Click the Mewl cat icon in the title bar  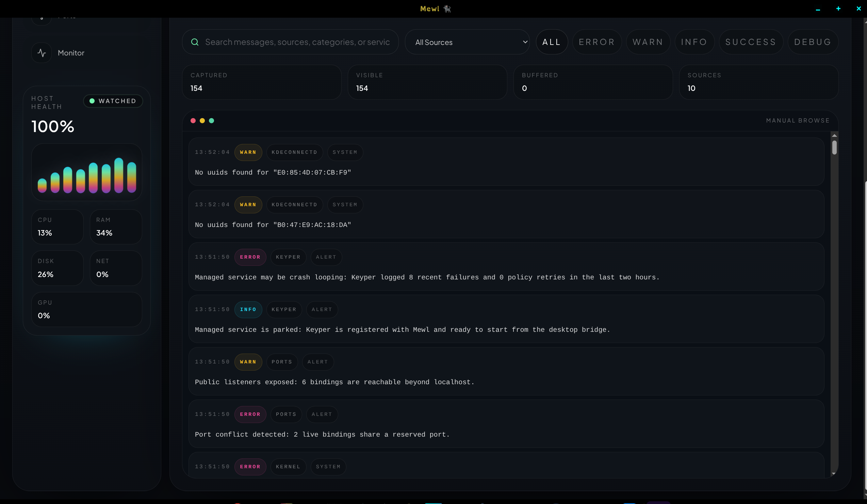(447, 9)
